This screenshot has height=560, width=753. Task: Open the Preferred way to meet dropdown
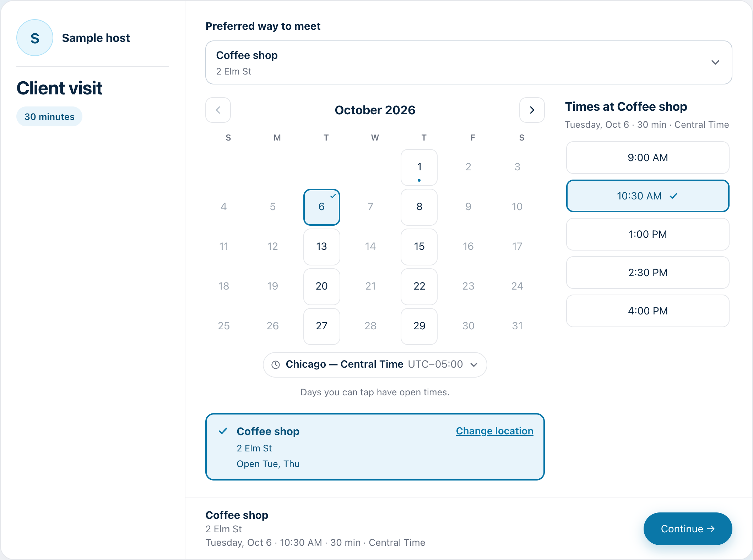(468, 62)
